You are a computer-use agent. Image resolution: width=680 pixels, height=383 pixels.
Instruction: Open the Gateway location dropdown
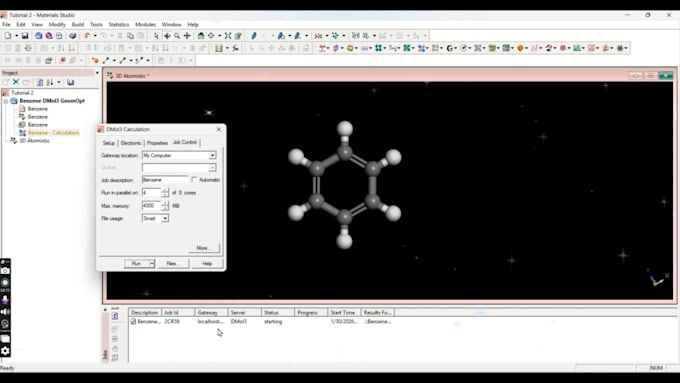click(212, 155)
